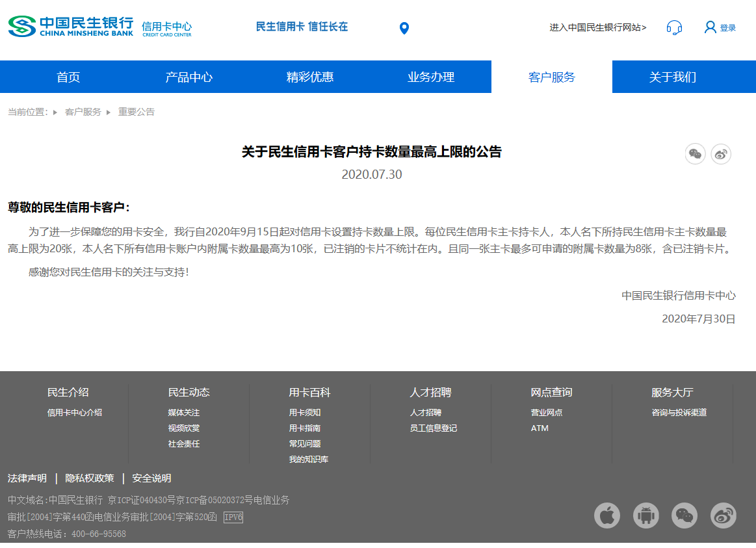Click the 网点查询 footer heading
The image size is (756, 548).
[x=552, y=393]
